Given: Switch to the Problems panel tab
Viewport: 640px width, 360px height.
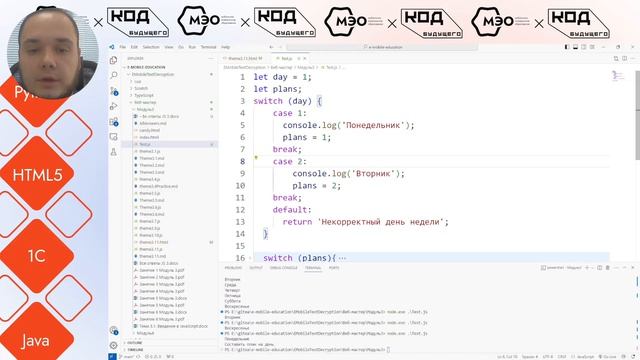Looking at the screenshot, I should tap(233, 268).
